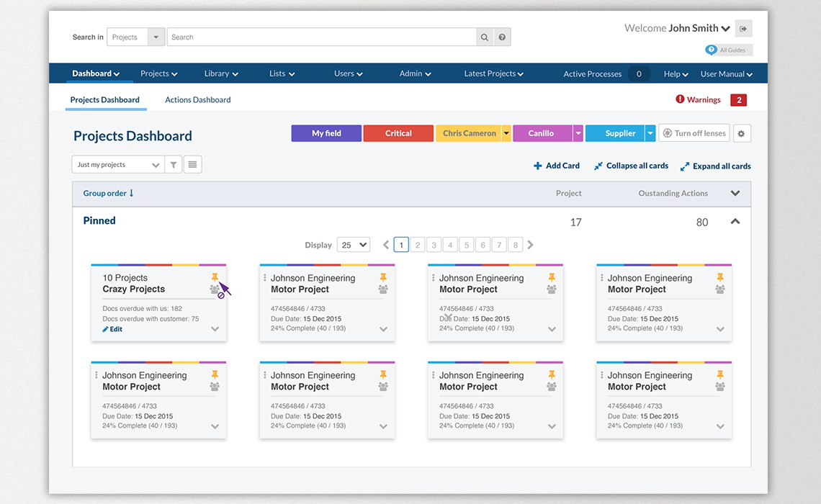Toggle the Turn off lenses button
The image size is (821, 504).
[x=694, y=133]
